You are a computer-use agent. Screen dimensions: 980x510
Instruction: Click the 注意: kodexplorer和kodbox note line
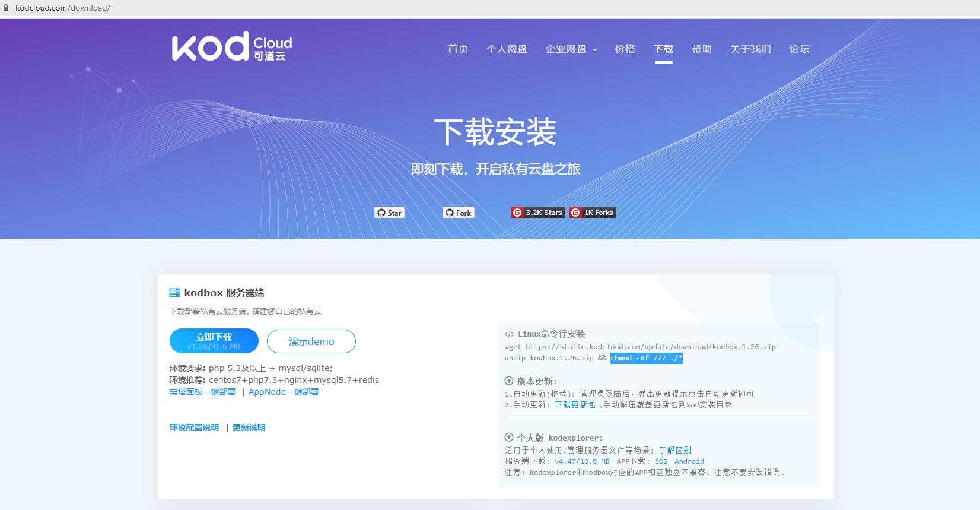645,473
